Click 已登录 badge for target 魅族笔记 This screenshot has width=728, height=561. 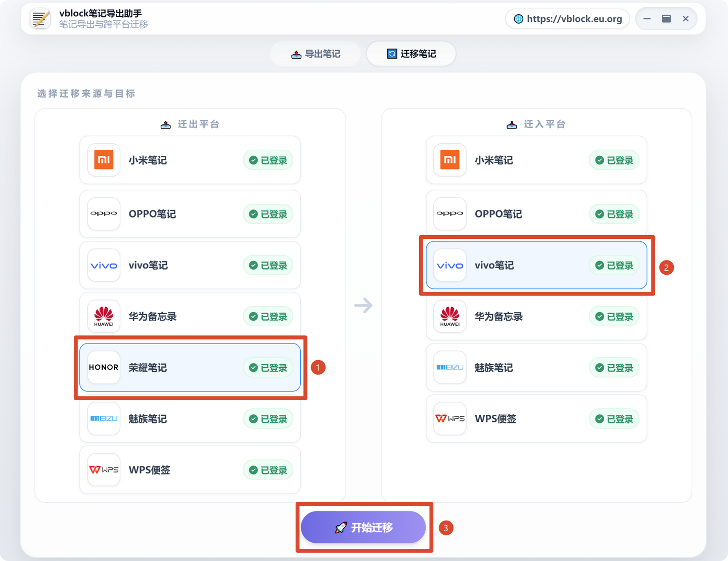(614, 368)
